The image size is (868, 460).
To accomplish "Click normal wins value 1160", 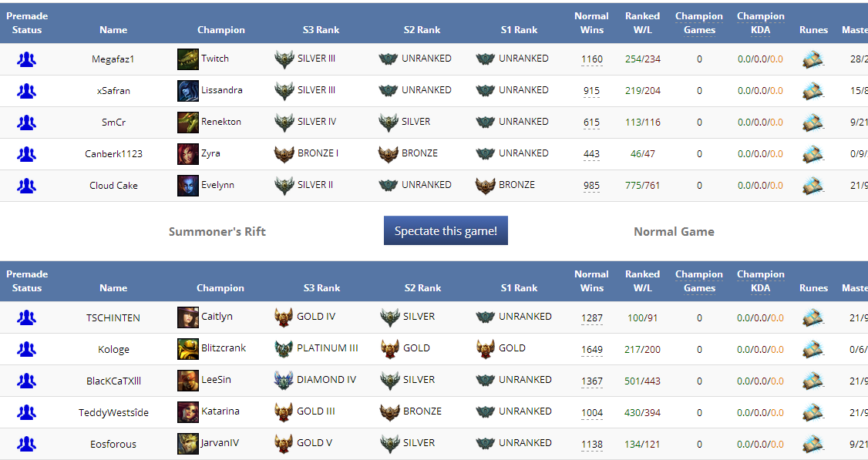I will (592, 59).
